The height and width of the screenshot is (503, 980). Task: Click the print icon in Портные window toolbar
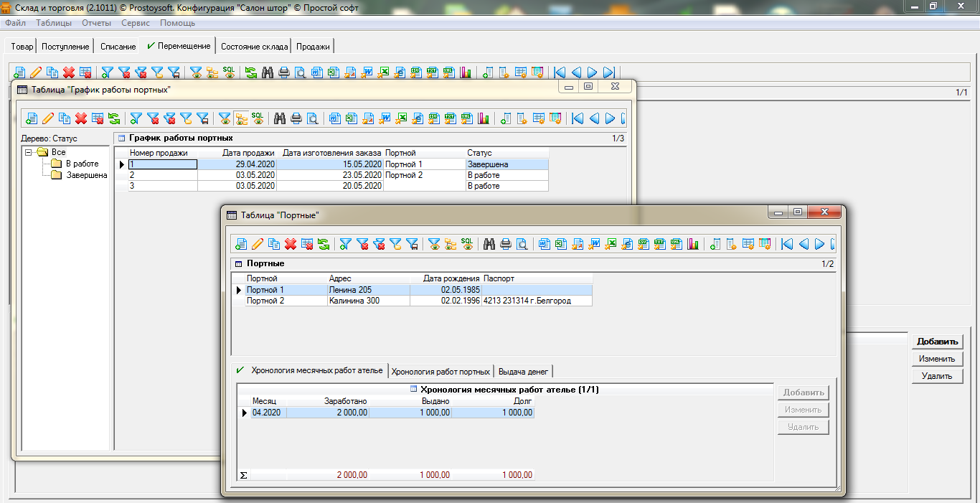506,244
